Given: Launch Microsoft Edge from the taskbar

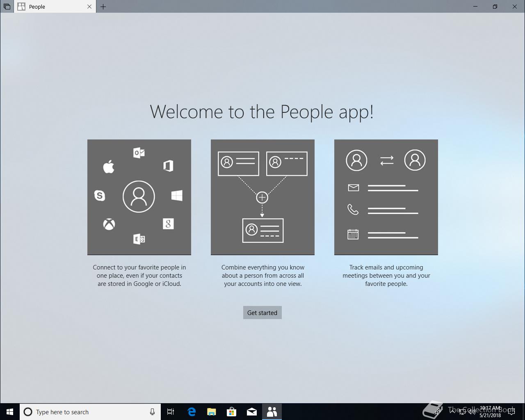Looking at the screenshot, I should click(192, 412).
